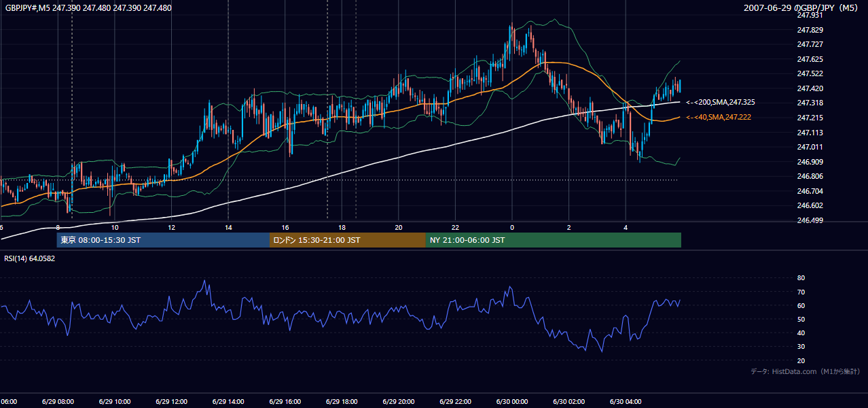
Task: Click the 6/29 22:00 time axis label
Action: [455, 402]
